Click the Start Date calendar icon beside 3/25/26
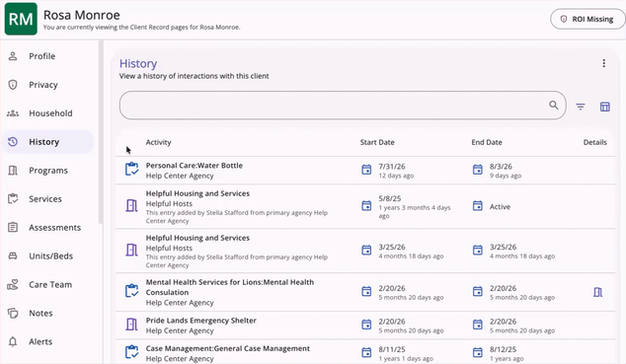Screen dimensions: 626x364 tap(366, 250)
